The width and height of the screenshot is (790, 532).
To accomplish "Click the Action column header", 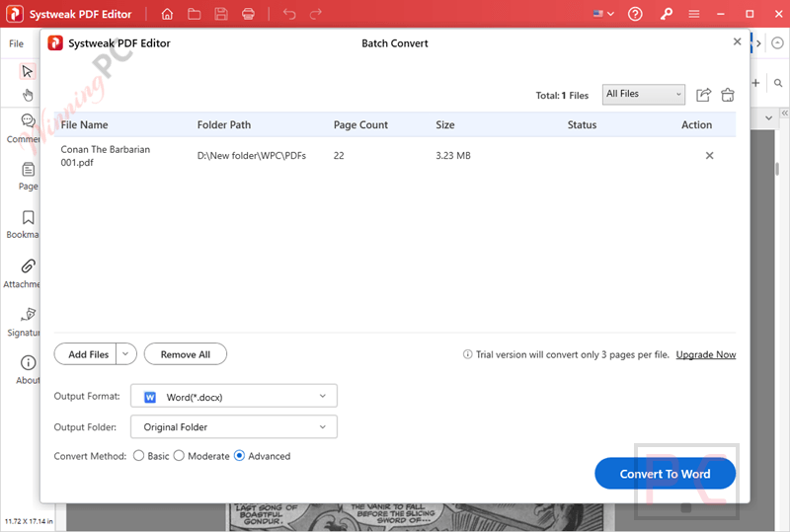I will (x=696, y=125).
